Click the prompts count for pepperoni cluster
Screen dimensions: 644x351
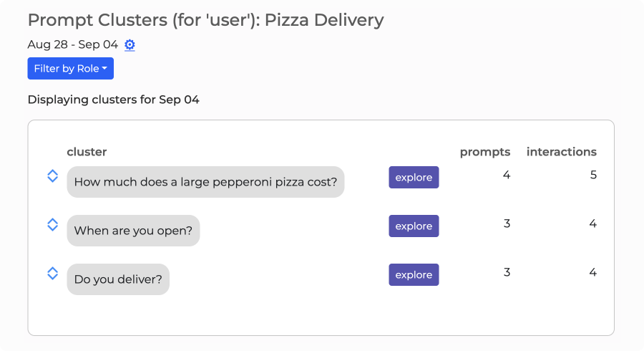coord(507,175)
